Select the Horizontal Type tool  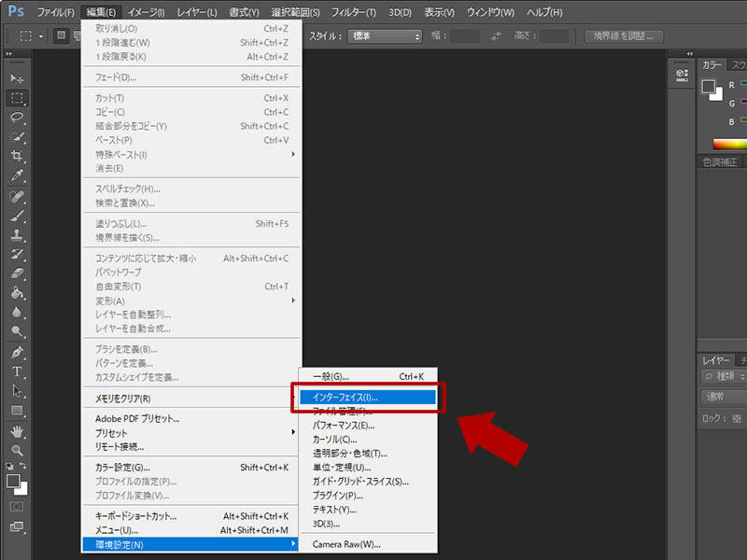click(17, 371)
